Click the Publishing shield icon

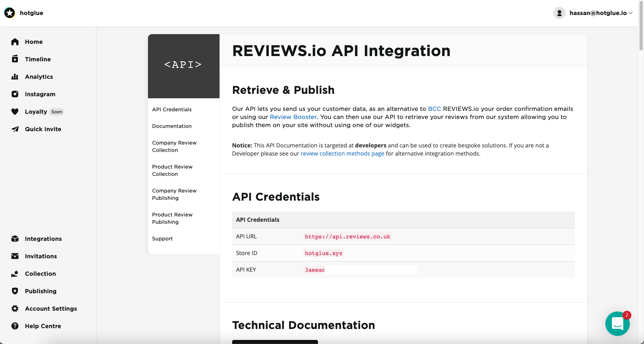15,291
